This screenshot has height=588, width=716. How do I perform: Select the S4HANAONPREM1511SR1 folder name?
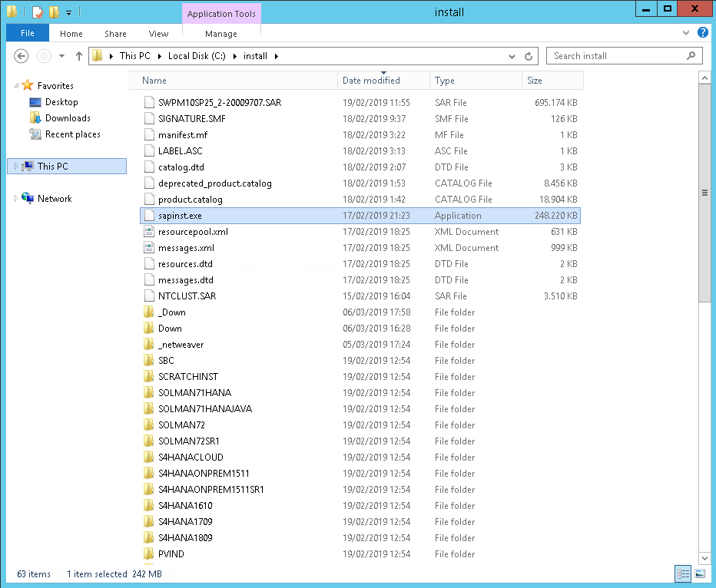211,490
